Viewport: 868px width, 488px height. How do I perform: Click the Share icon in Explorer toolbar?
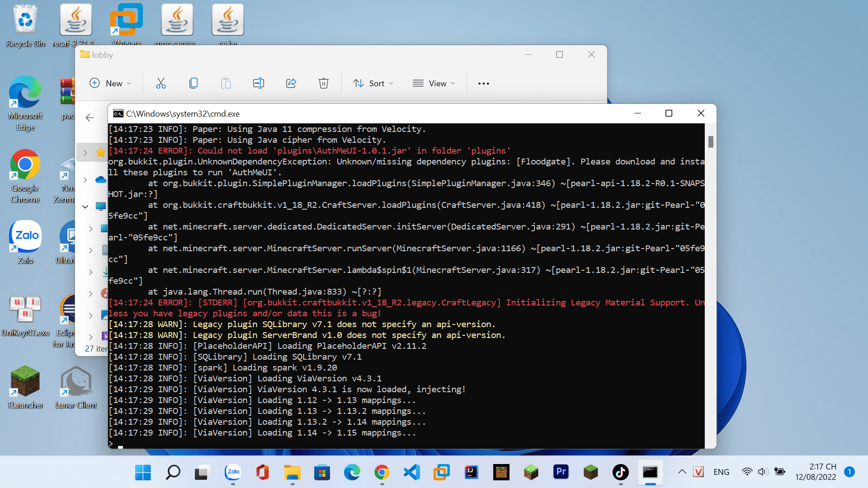click(291, 83)
